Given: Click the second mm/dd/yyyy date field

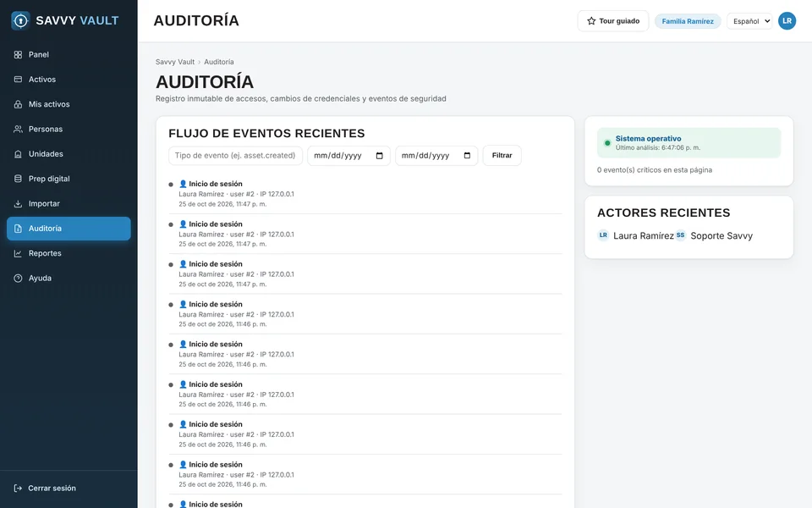Looking at the screenshot, I should pyautogui.click(x=436, y=156).
